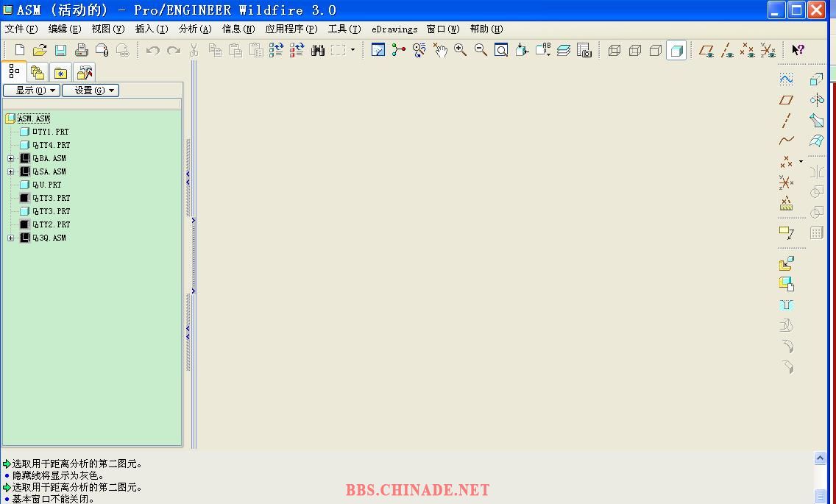The width and height of the screenshot is (836, 504).
Task: Click the datum plane tool icon
Action: (x=787, y=100)
